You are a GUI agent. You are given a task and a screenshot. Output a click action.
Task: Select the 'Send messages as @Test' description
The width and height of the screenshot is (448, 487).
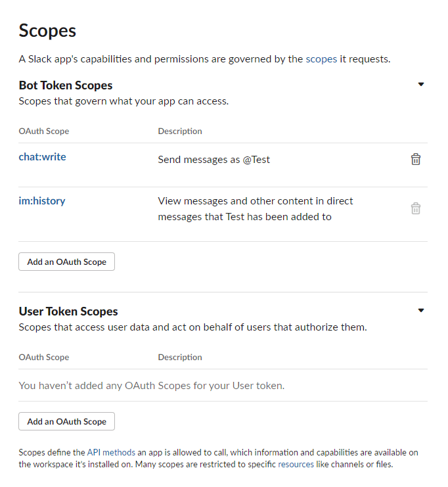tap(214, 160)
